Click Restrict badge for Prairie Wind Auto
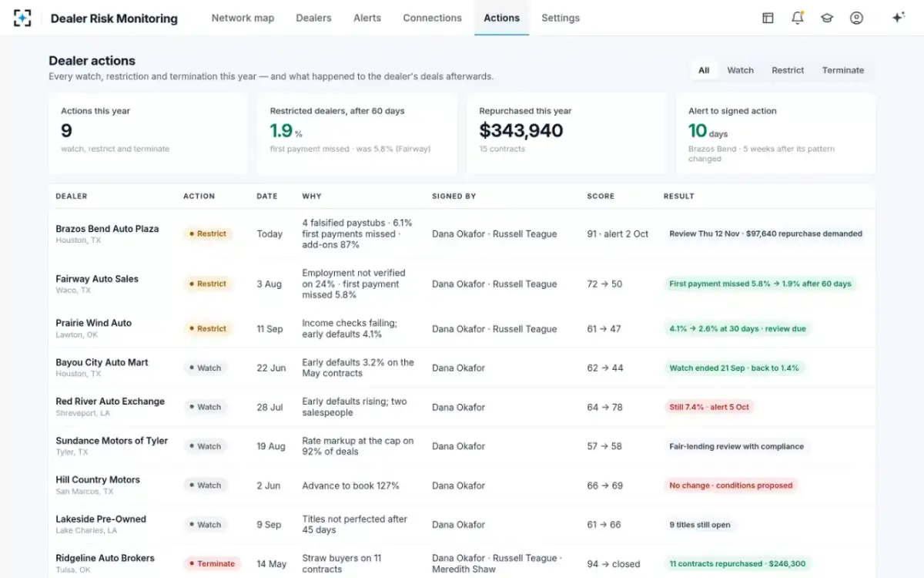 [x=208, y=329]
